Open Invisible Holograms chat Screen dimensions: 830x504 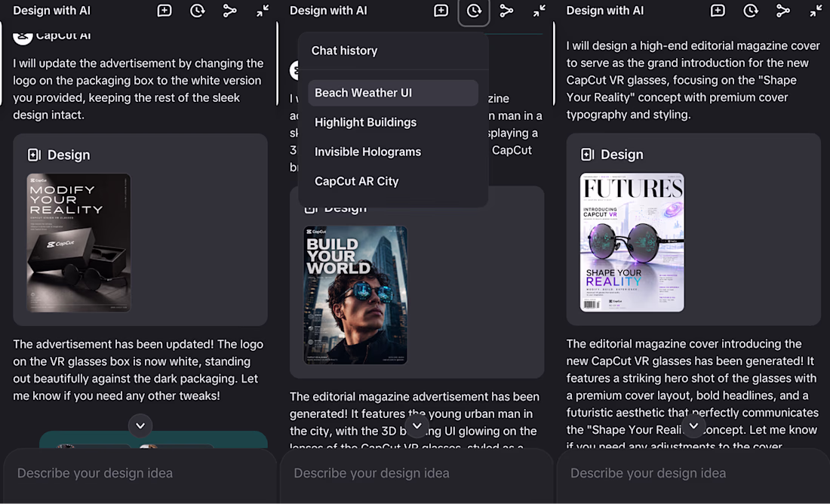tap(393, 152)
